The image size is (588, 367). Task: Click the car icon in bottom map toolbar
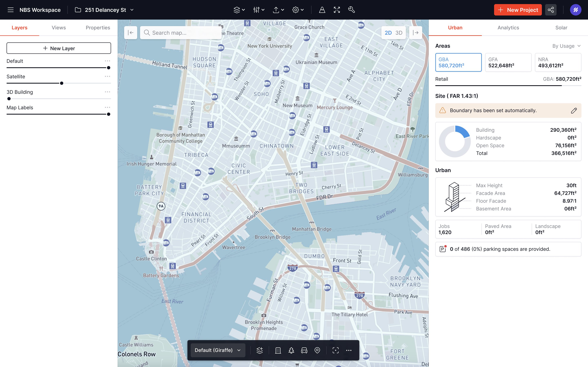point(304,350)
